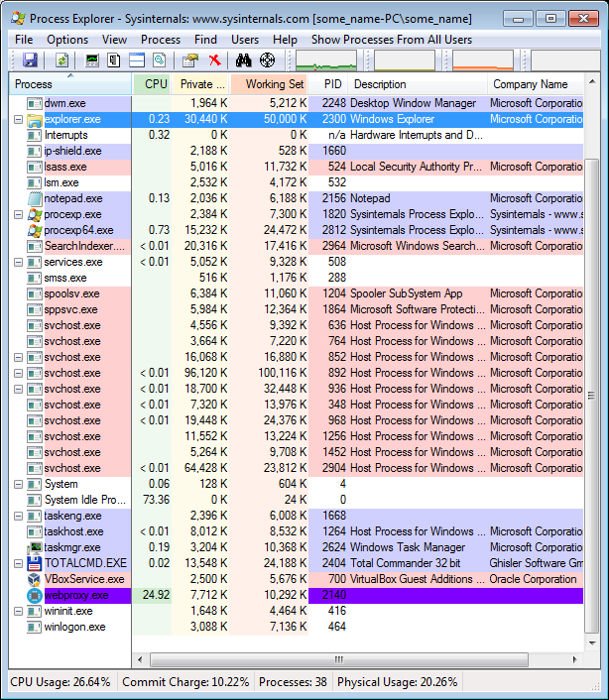Select the ip-shield.exe process row
Screen dimensions: 609x700
point(296,151)
